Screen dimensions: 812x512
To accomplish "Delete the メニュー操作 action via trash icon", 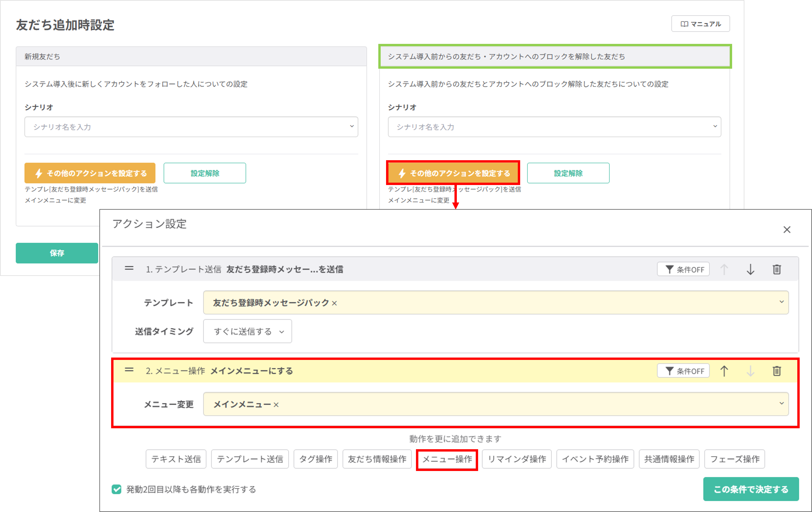I will (x=777, y=371).
